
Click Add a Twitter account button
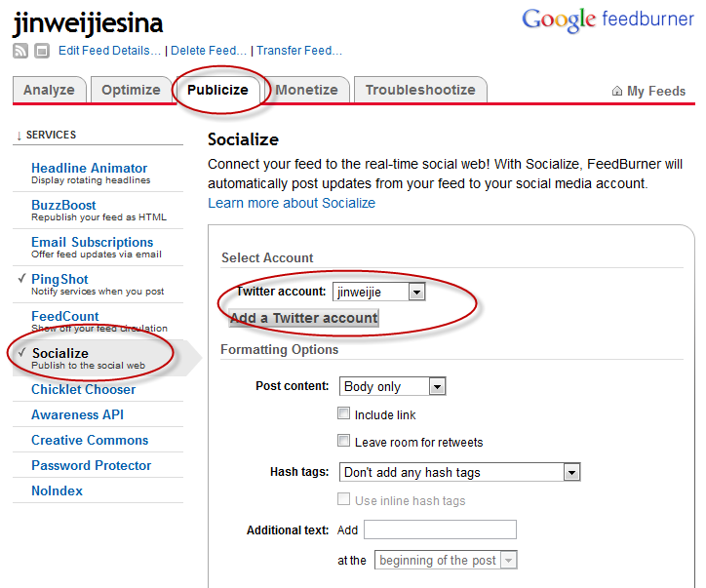[303, 318]
